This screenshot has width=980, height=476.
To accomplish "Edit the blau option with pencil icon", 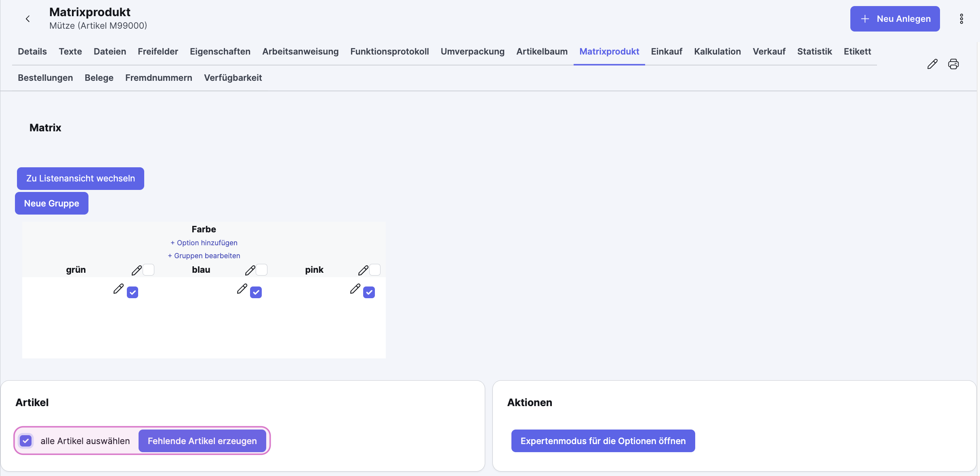I will [250, 270].
